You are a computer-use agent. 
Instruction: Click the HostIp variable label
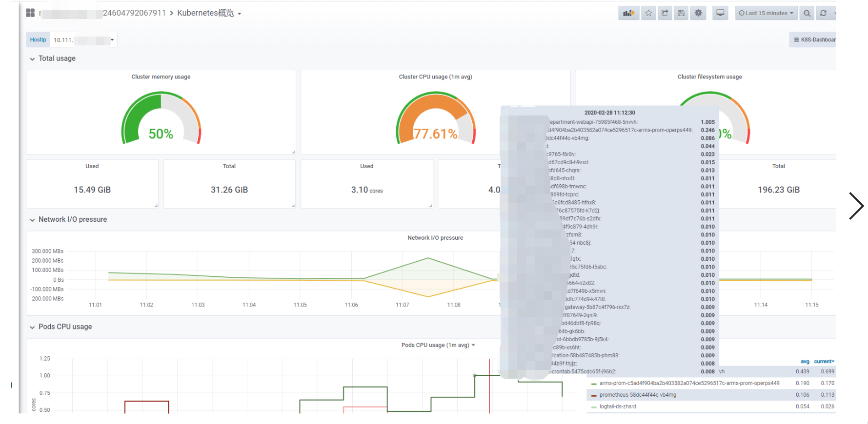tap(38, 40)
